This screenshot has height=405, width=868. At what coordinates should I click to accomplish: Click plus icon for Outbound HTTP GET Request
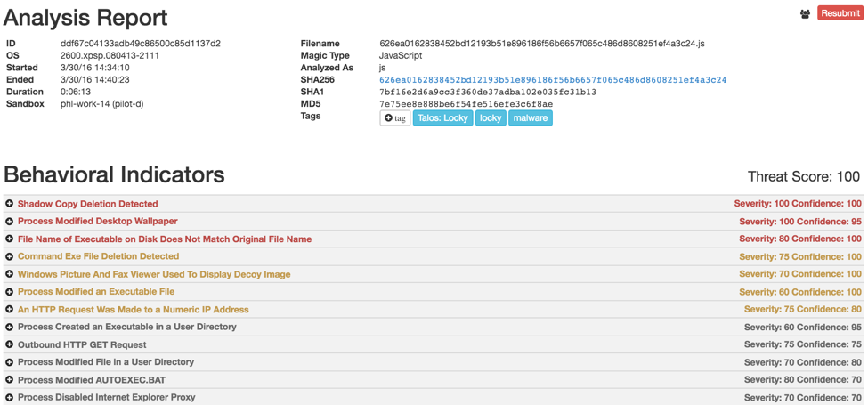click(x=10, y=344)
